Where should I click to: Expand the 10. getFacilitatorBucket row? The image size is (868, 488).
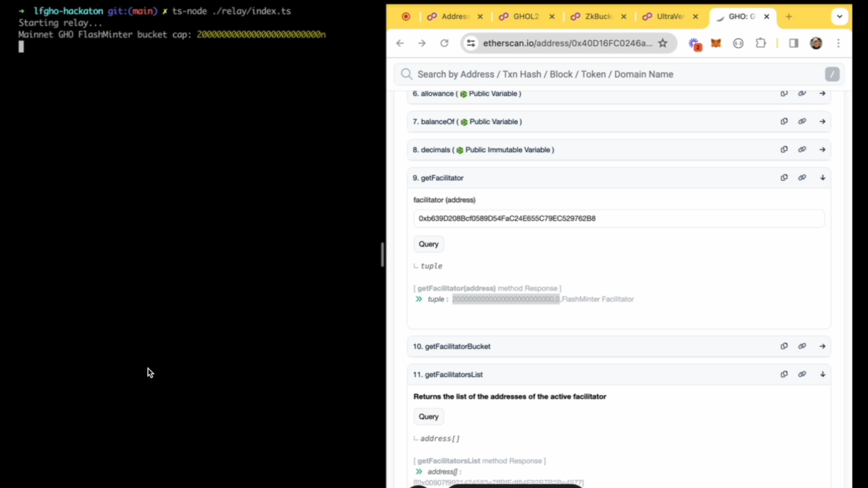823,346
